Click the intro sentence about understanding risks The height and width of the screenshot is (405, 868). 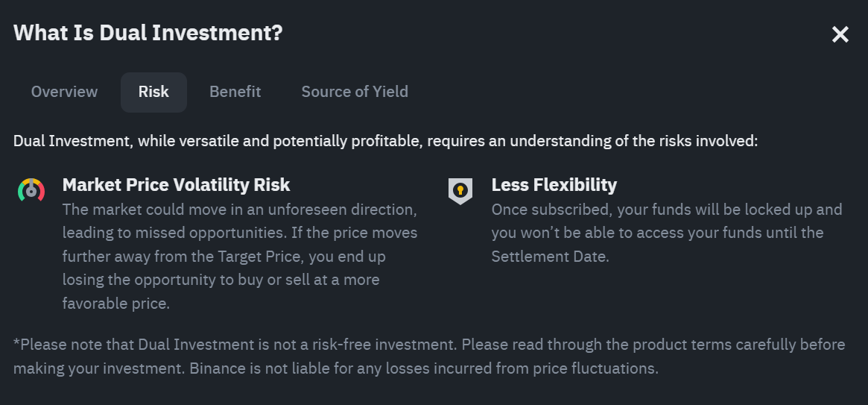pyautogui.click(x=385, y=141)
